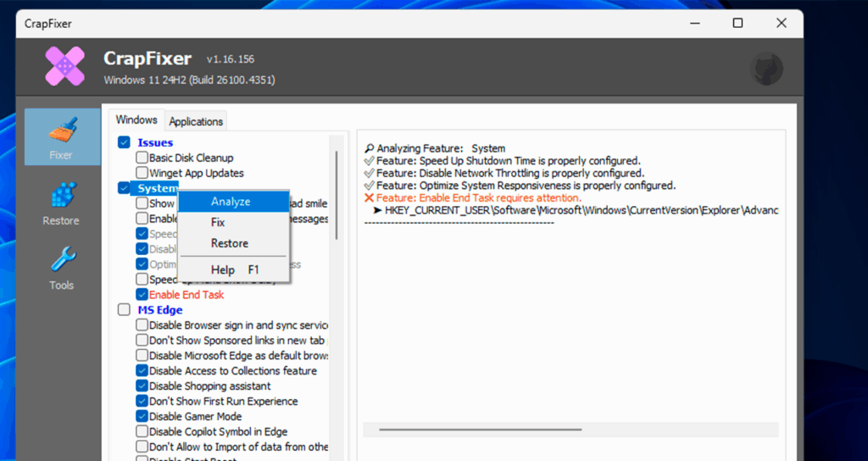The height and width of the screenshot is (461, 868).
Task: Click the CrapFixer bandage logo
Action: click(66, 67)
